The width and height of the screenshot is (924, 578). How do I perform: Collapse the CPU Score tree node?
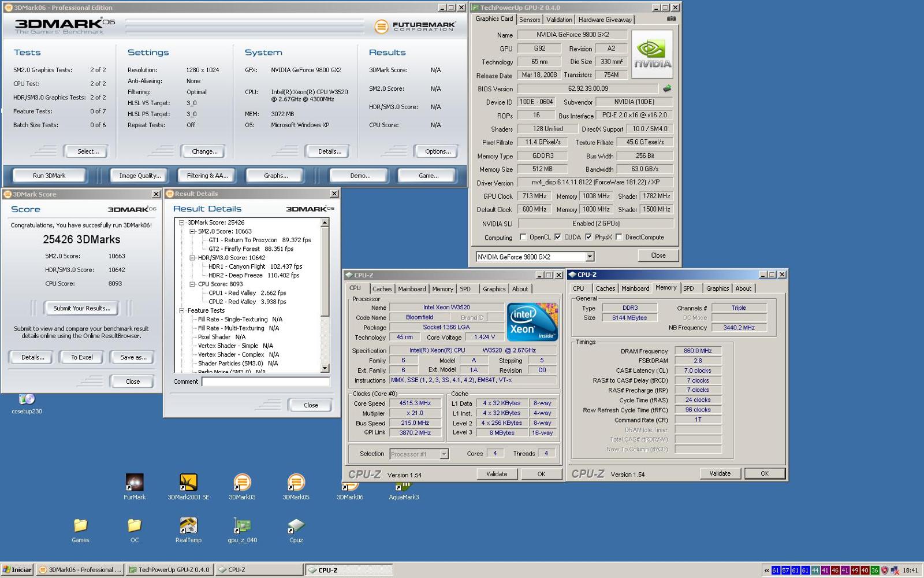pos(192,284)
